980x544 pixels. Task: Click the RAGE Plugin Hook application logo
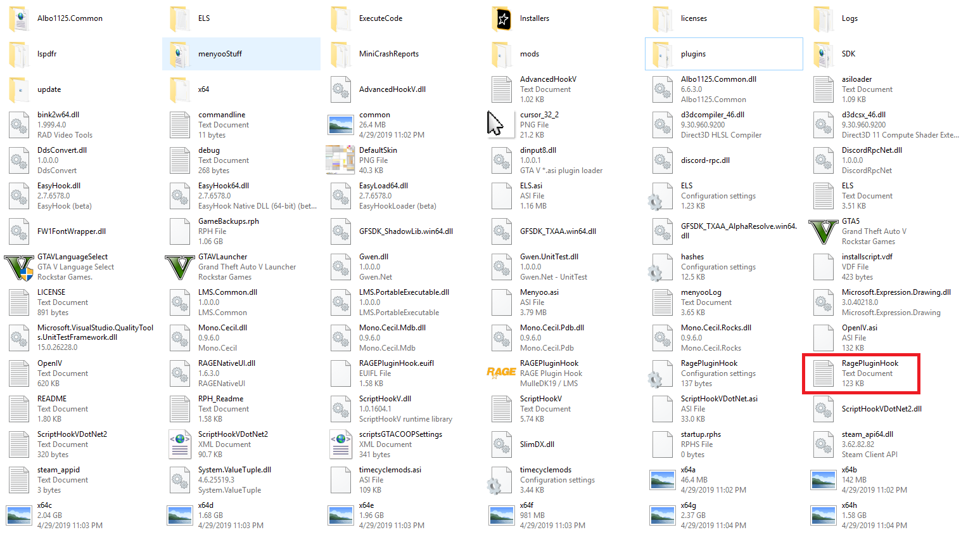click(x=502, y=373)
